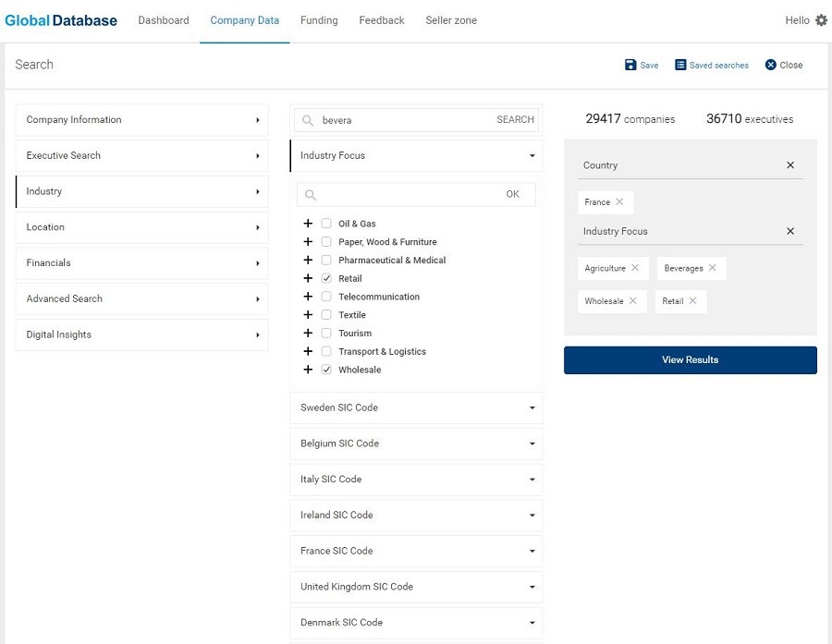This screenshot has width=832, height=644.
Task: Remove the Wholesale industry tag
Action: [x=632, y=301]
